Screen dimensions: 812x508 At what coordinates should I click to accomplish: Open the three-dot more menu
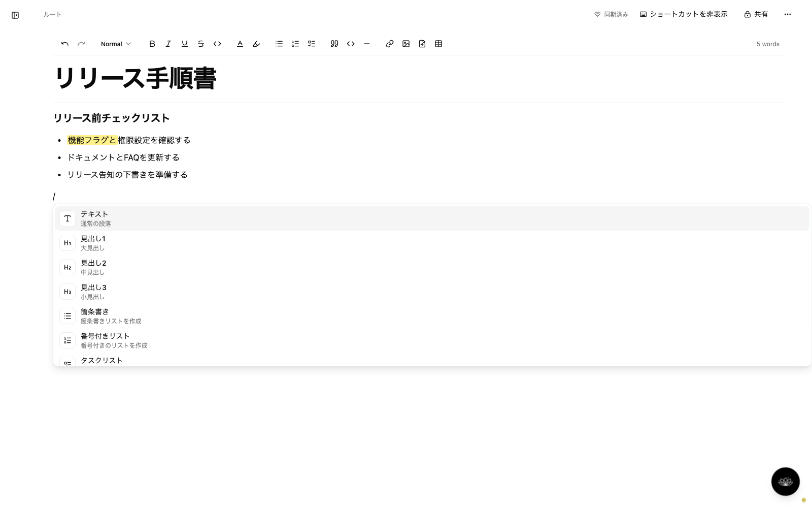tap(788, 14)
